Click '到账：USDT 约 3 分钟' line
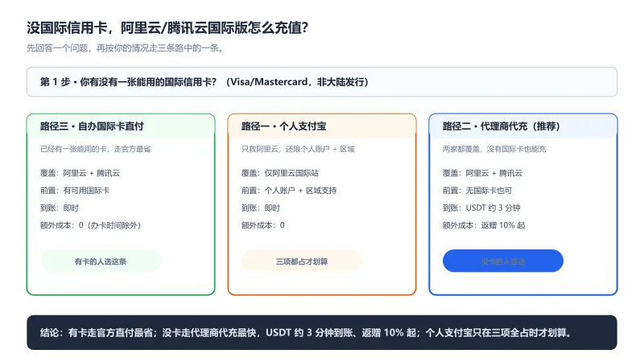 [x=481, y=208]
